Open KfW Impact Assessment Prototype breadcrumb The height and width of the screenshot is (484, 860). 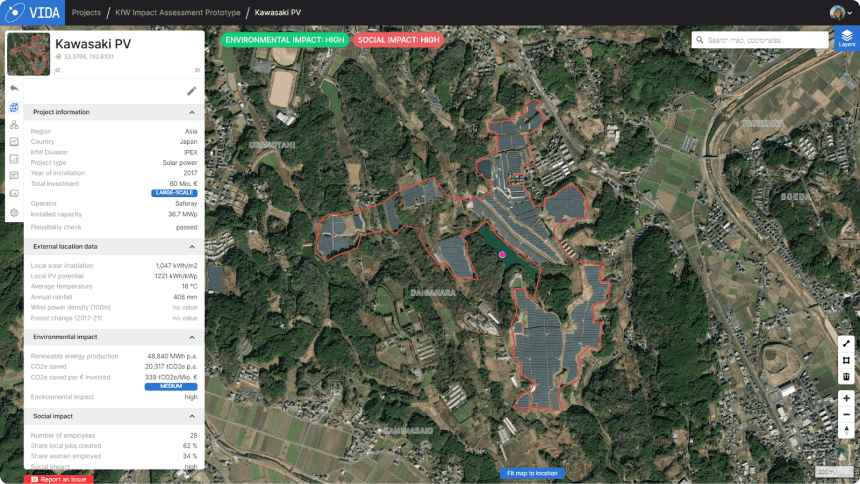click(x=176, y=13)
